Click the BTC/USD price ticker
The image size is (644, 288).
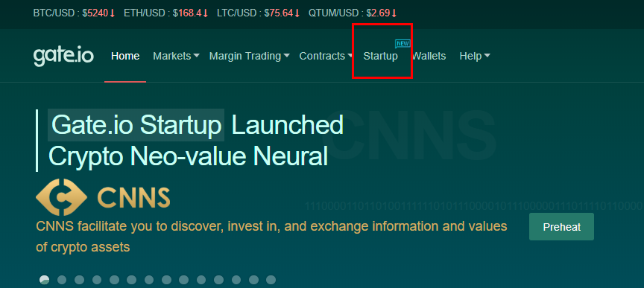coord(74,13)
